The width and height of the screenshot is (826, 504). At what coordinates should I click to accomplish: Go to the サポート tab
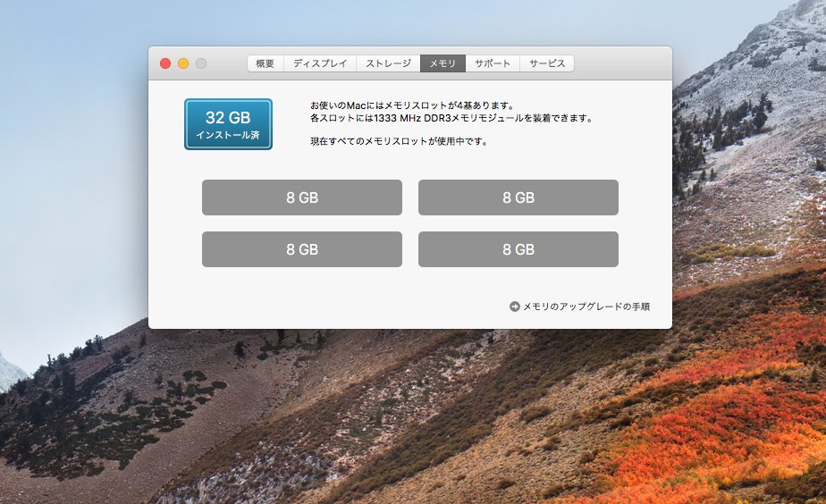pyautogui.click(x=493, y=63)
